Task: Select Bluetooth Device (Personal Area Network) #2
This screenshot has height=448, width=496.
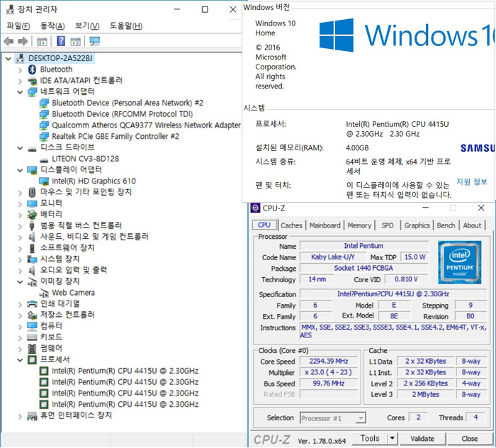Action: pyautogui.click(x=128, y=103)
